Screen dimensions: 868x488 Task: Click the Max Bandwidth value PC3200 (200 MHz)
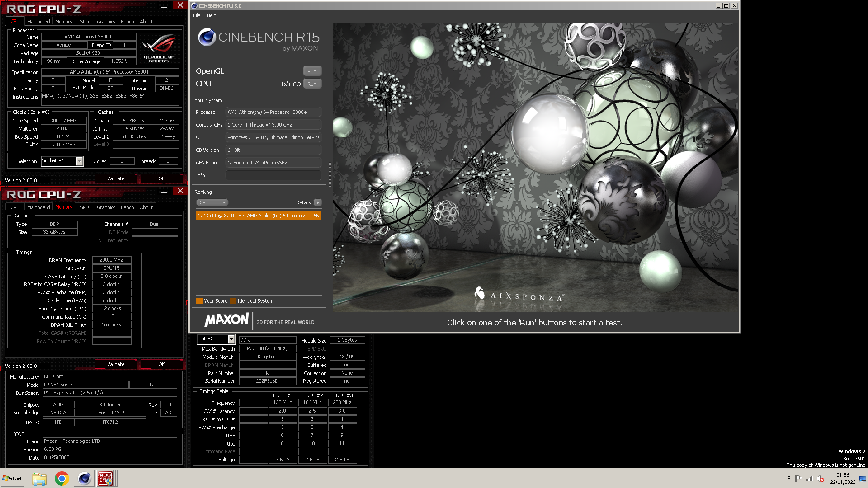[267, 348]
